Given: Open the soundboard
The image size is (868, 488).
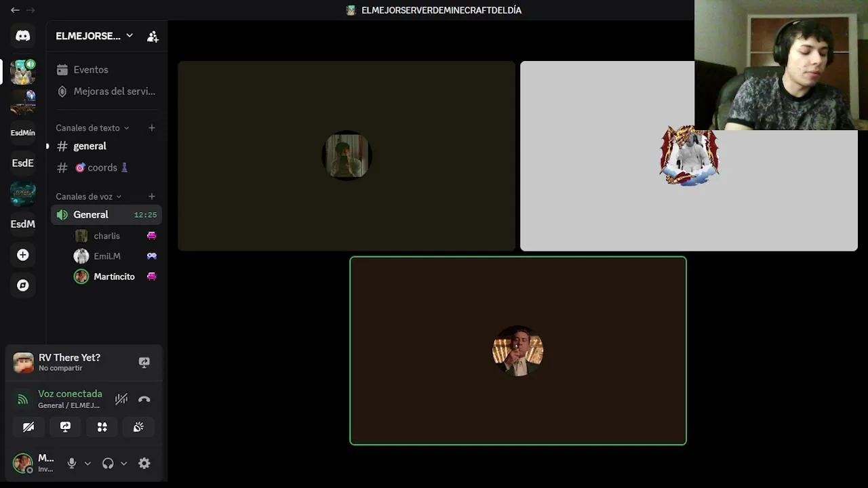Looking at the screenshot, I should click(x=138, y=427).
